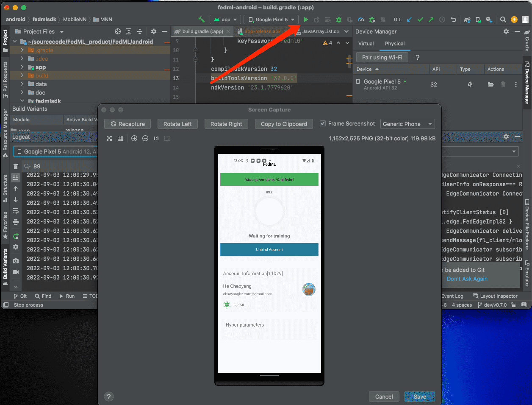Click Collapse All in Project panel
The image size is (532, 405).
point(140,31)
